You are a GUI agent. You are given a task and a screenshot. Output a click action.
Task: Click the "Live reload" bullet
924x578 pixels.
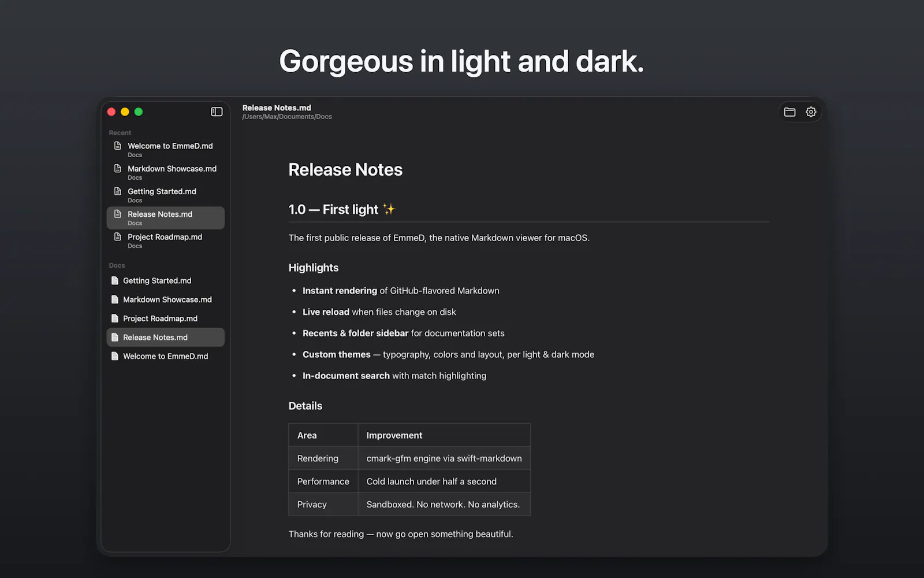379,312
